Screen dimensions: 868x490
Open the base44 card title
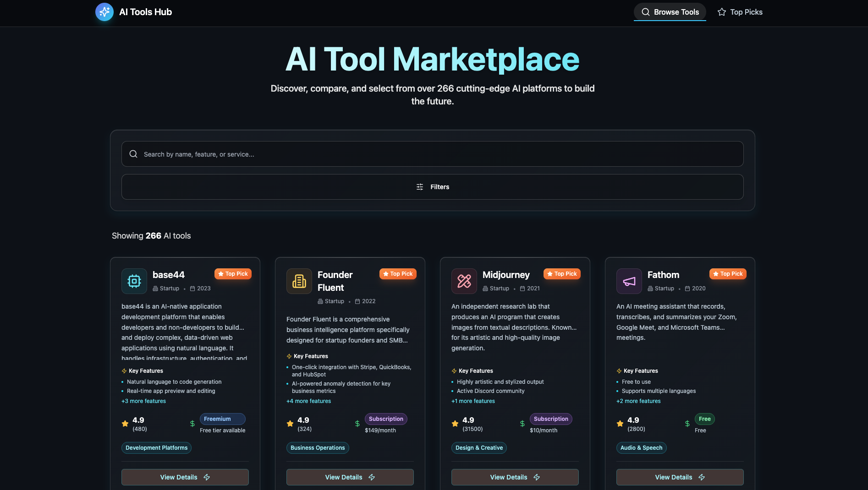point(169,275)
